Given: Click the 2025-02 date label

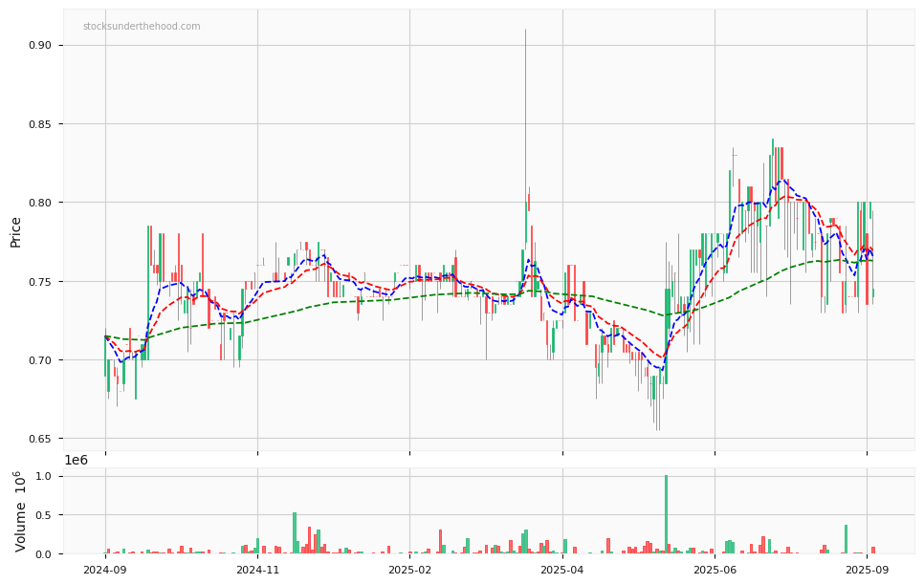Looking at the screenshot, I should 409,570.
